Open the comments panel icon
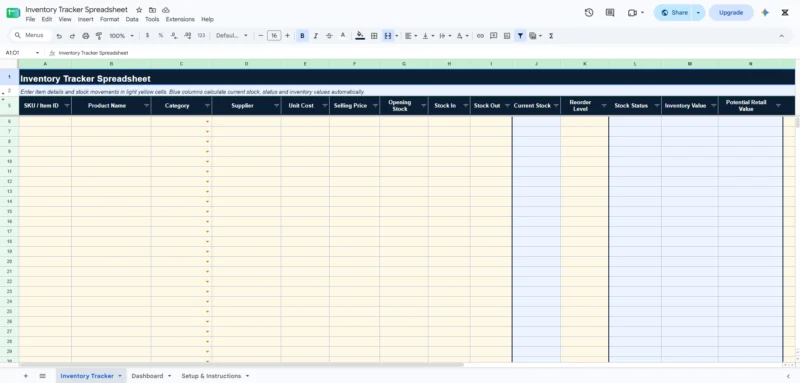This screenshot has height=383, width=800. [610, 13]
